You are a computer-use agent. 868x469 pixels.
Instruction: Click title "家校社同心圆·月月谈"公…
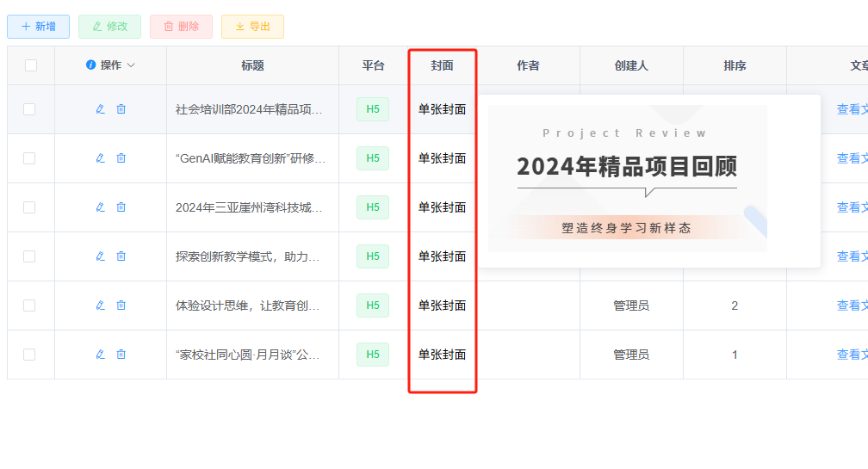tap(247, 355)
